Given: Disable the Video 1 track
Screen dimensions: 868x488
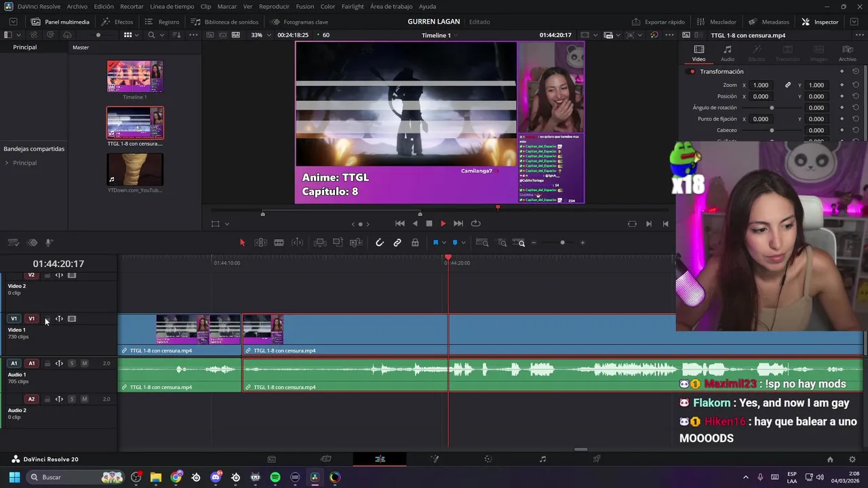Looking at the screenshot, I should click(72, 319).
